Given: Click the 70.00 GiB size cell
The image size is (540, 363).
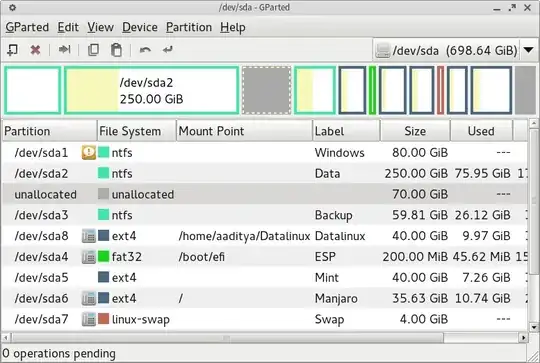Looking at the screenshot, I should (420, 194).
